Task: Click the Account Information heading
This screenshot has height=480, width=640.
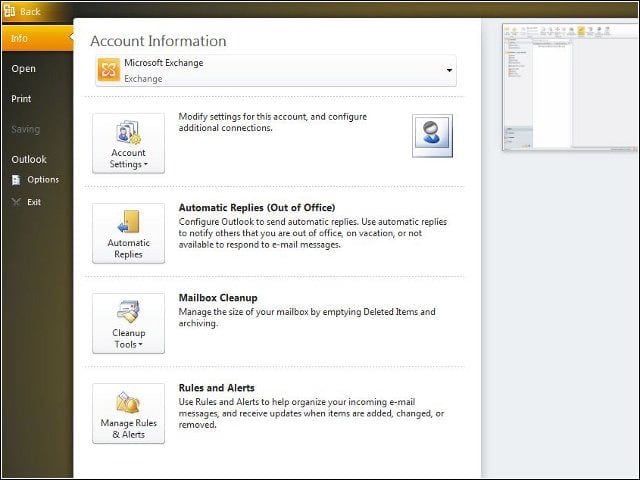Action: pyautogui.click(x=158, y=41)
